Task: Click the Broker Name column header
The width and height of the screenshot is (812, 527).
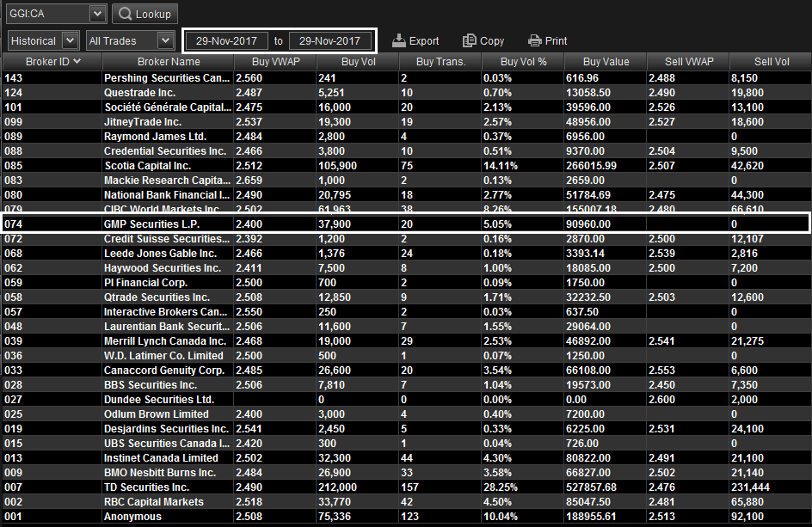Action: click(x=169, y=62)
